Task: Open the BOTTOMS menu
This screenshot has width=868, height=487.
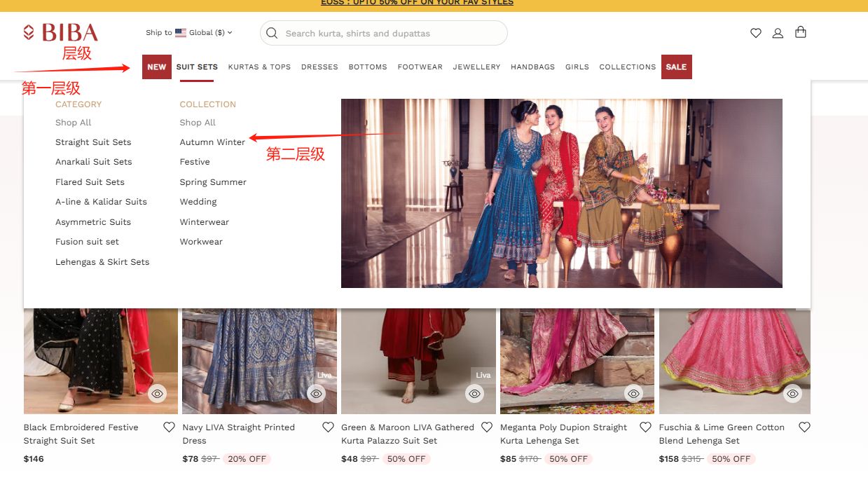Action: point(368,67)
